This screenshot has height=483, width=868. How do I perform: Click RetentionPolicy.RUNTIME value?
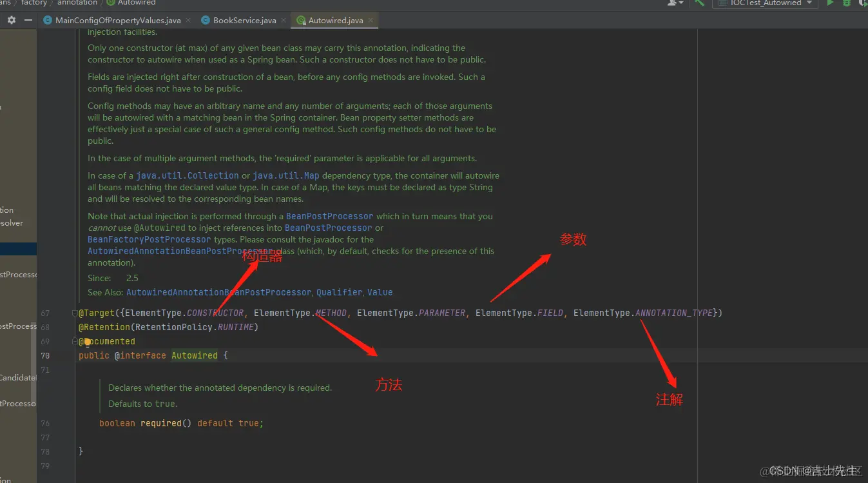coord(194,327)
